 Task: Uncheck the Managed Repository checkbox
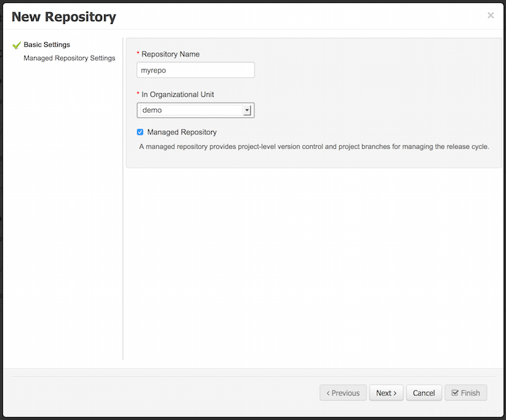point(140,132)
